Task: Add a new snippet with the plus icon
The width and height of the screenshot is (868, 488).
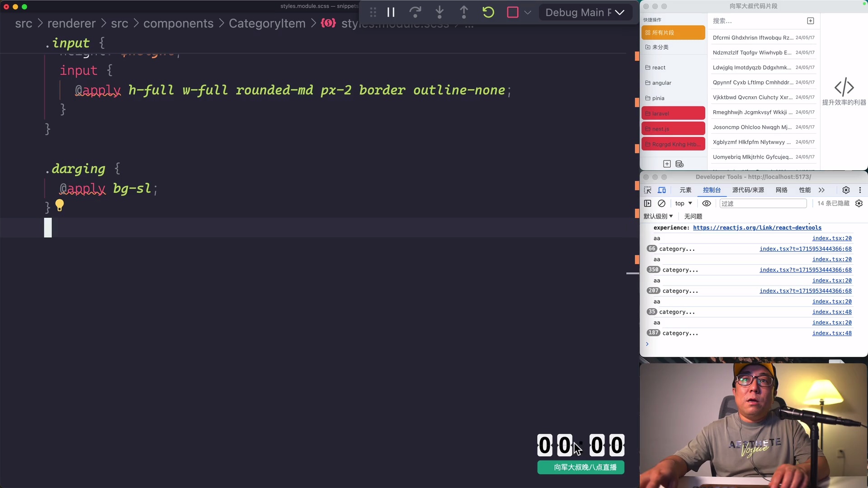Action: (810, 21)
